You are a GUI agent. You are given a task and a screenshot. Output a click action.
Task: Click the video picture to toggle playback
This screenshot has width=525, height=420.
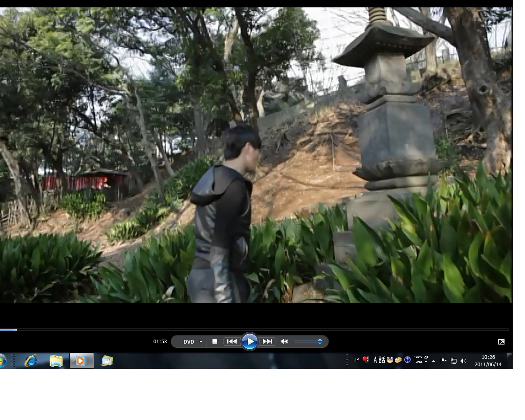(256, 155)
